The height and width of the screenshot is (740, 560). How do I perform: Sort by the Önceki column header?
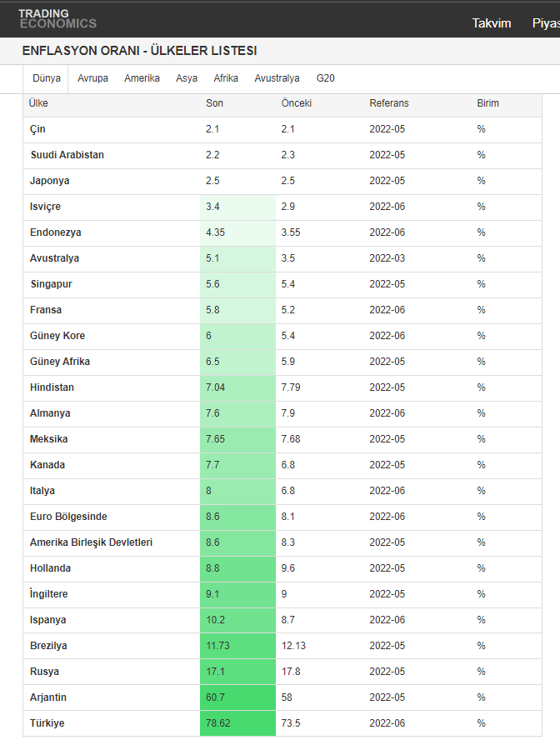tap(297, 103)
